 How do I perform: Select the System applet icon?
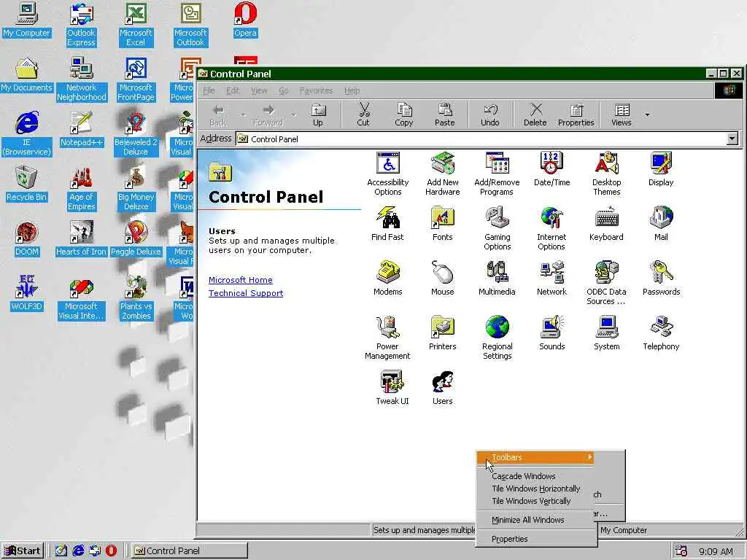coord(606,332)
